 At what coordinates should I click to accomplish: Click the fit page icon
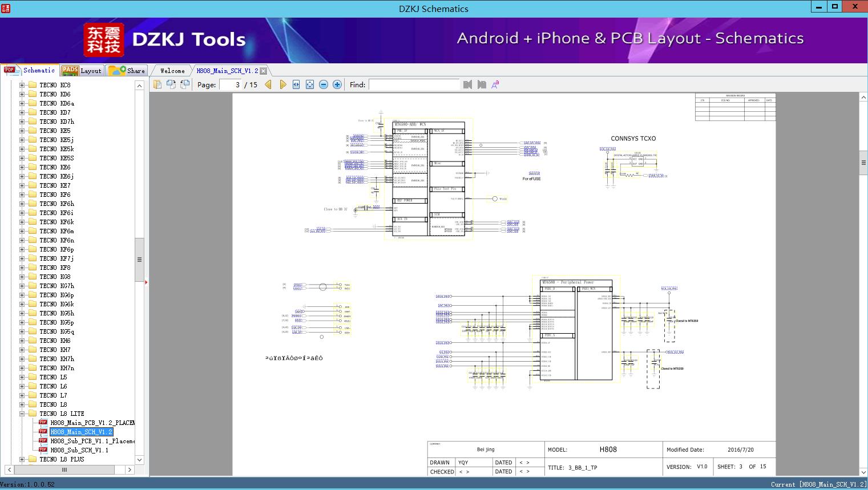pos(310,84)
